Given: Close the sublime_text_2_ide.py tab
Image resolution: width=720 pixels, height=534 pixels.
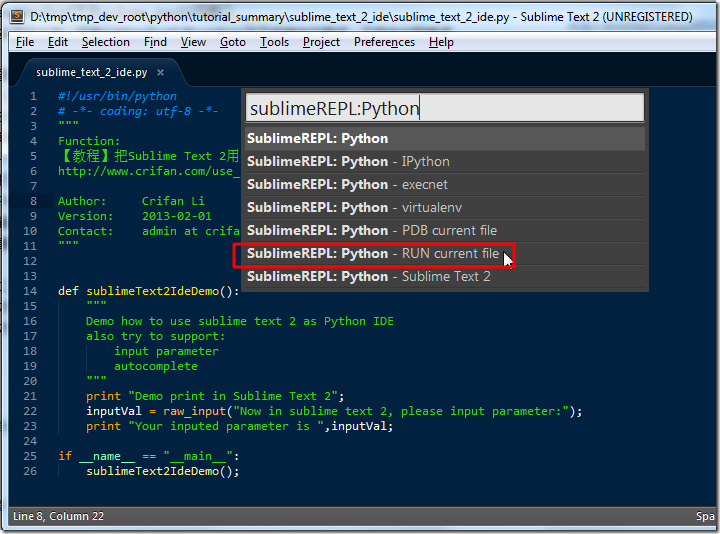Looking at the screenshot, I should tap(160, 73).
